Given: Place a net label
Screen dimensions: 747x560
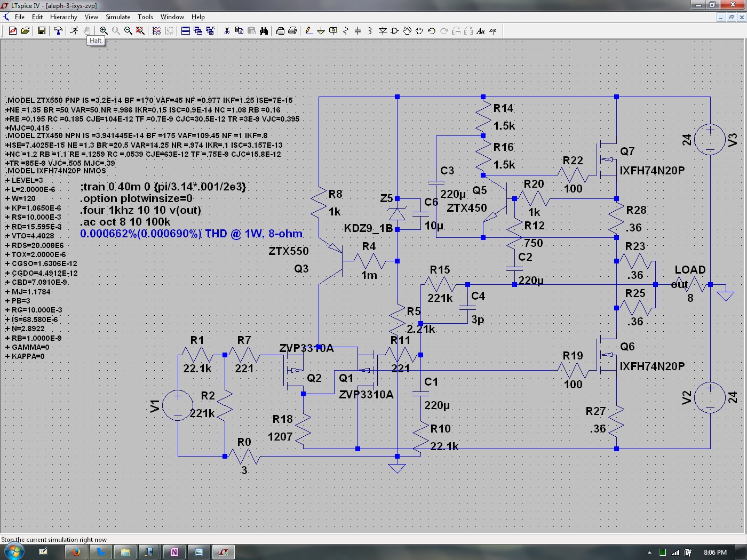Looking at the screenshot, I should coord(333,31).
